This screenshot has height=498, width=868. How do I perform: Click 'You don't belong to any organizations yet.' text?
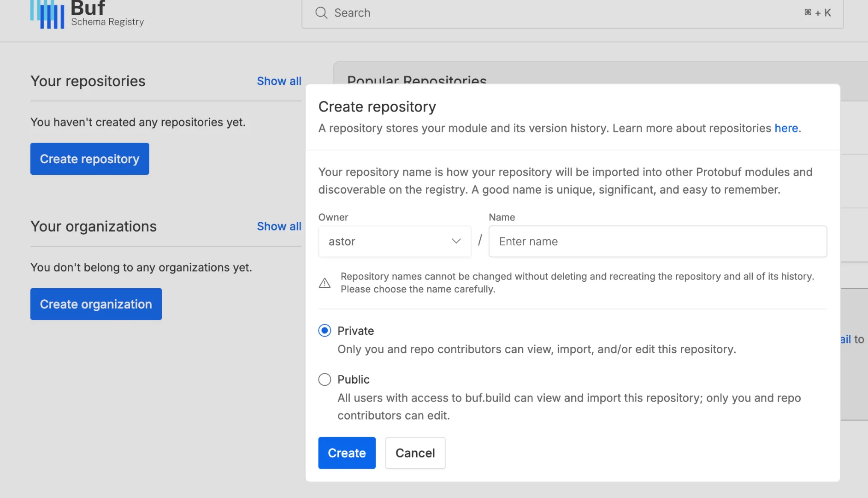pos(141,267)
